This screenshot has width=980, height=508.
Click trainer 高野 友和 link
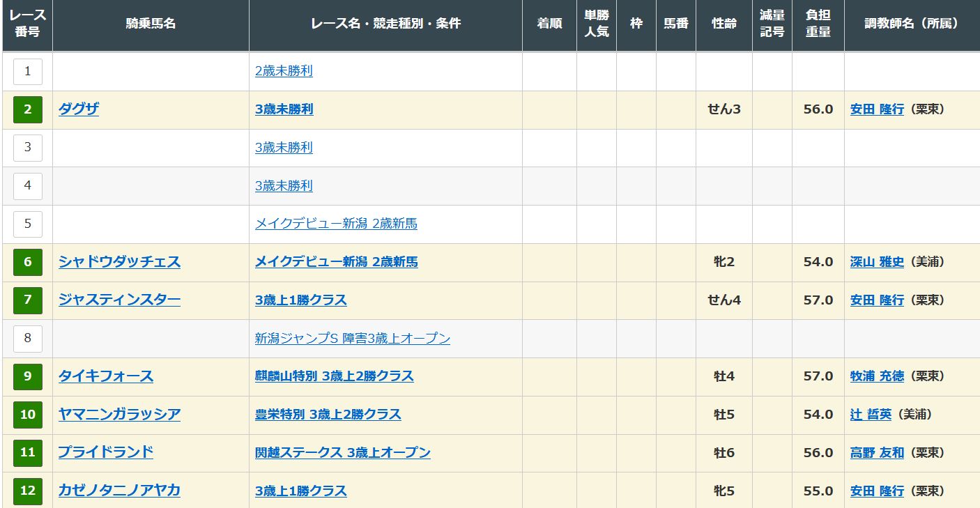pos(877,453)
